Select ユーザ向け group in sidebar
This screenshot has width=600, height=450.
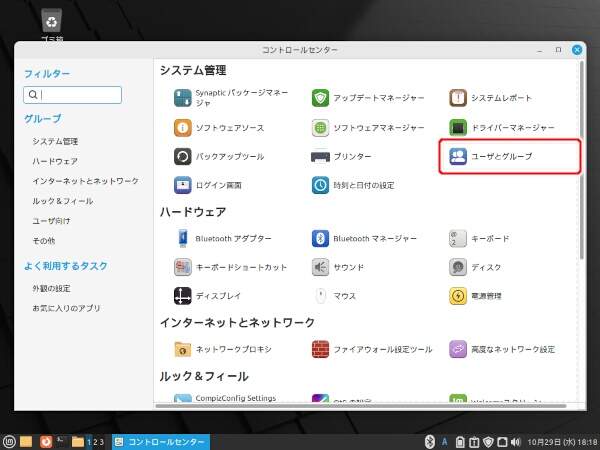(x=51, y=221)
